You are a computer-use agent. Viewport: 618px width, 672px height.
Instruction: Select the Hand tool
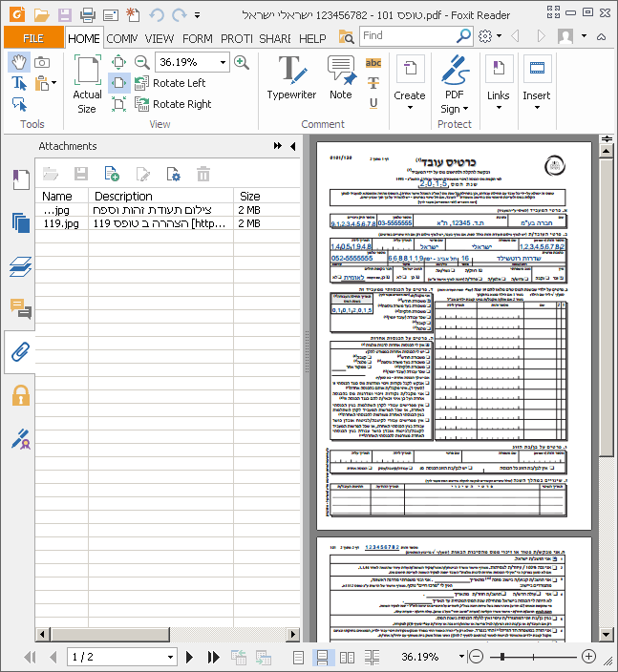point(19,63)
